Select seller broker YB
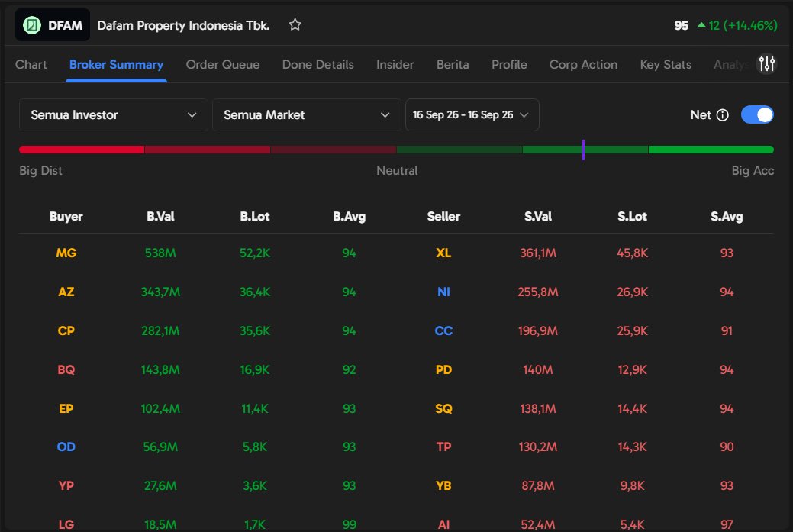Image resolution: width=793 pixels, height=532 pixels. (x=443, y=486)
